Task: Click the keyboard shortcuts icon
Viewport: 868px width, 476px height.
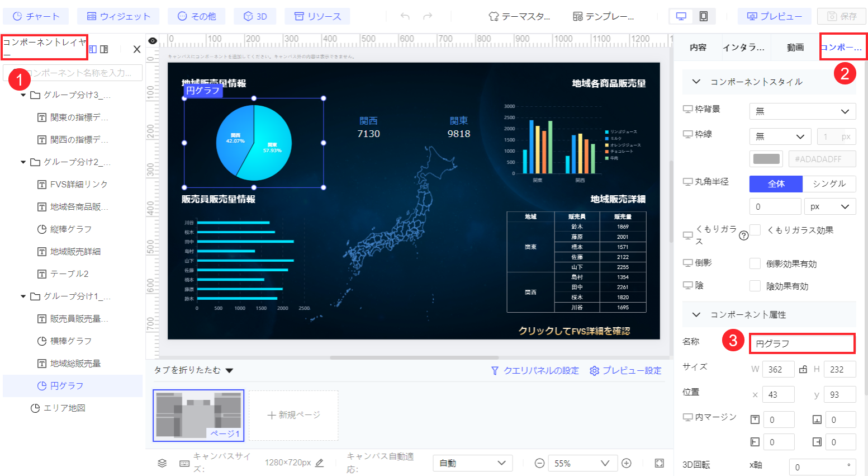Action: 184,463
